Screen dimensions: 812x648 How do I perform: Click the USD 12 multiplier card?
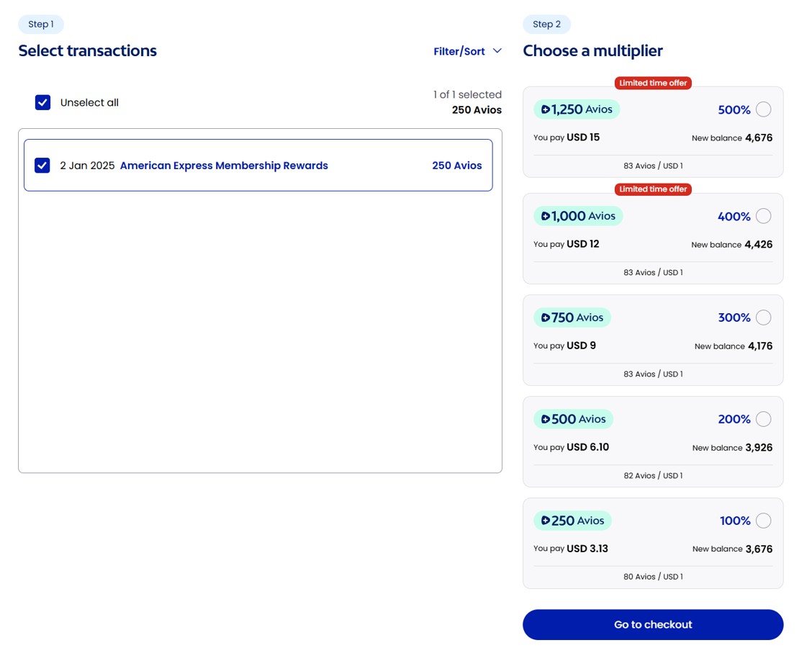pyautogui.click(x=652, y=244)
